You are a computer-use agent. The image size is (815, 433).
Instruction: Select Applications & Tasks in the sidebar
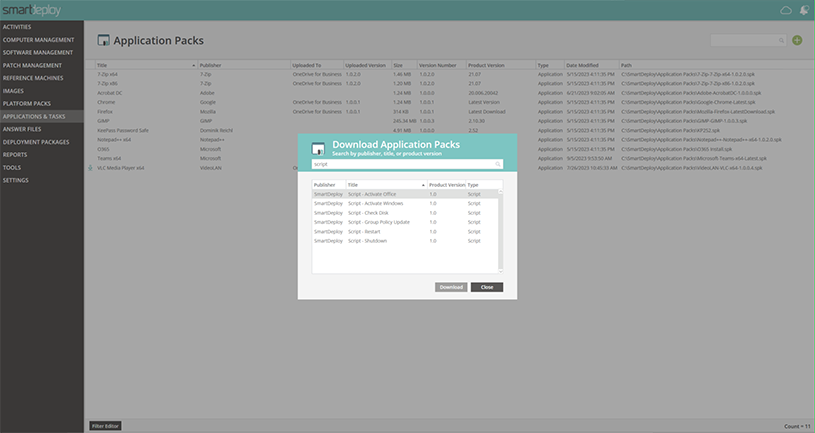point(42,116)
